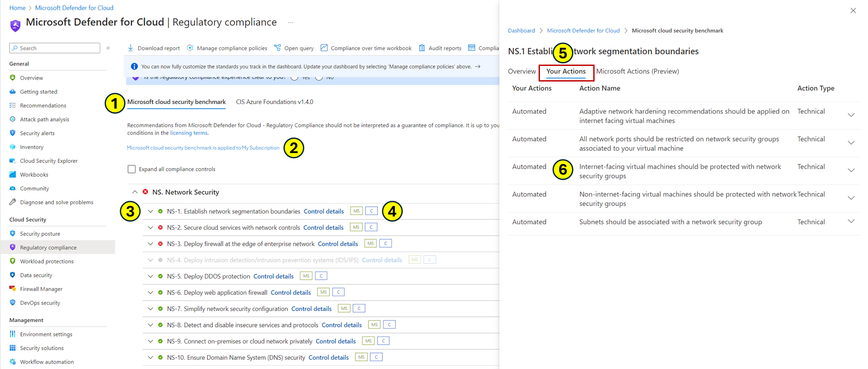This screenshot has width=868, height=369.
Task: Expand the Internet-facing virtual machines action row
Action: click(x=851, y=170)
